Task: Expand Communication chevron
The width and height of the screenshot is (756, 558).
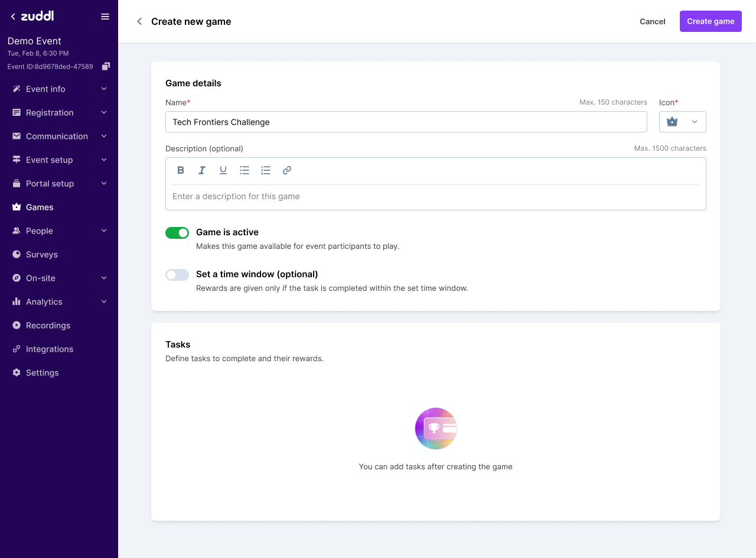Action: 104,136
